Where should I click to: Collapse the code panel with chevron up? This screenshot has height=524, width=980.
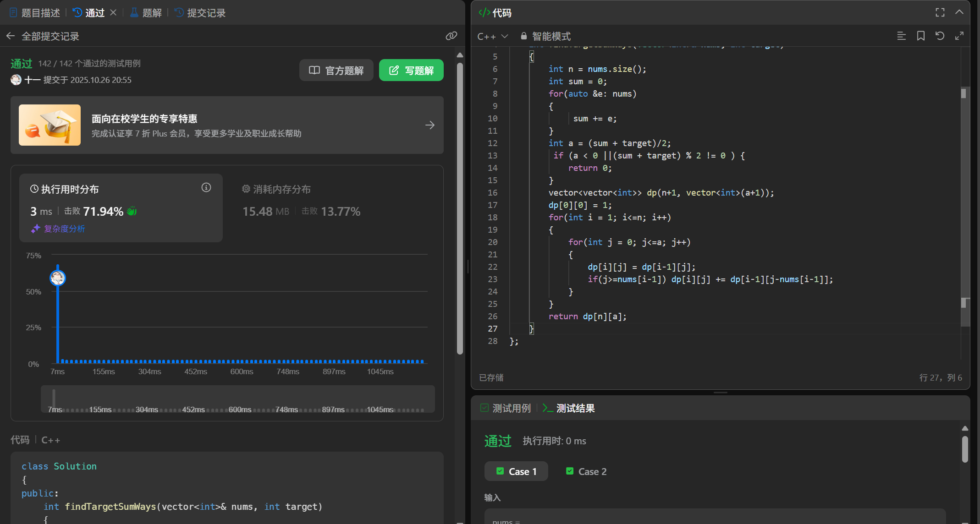point(959,12)
